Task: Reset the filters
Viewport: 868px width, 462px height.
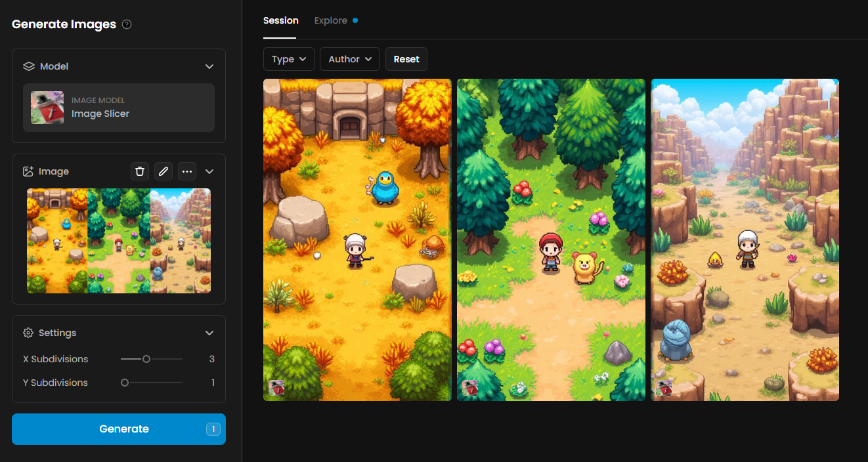Action: (406, 59)
